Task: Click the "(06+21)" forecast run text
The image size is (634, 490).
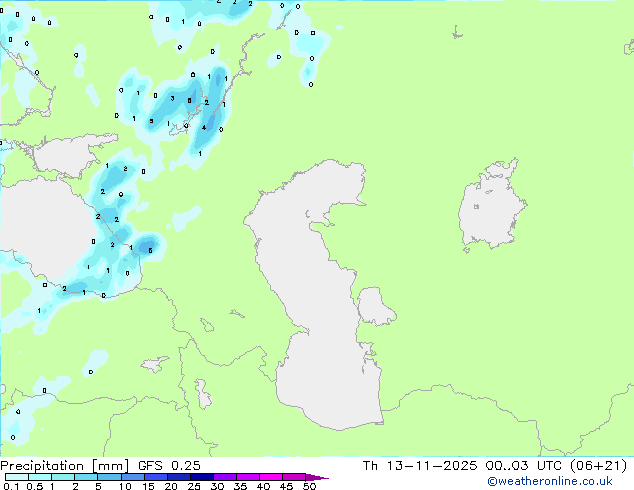Action: pos(598,466)
